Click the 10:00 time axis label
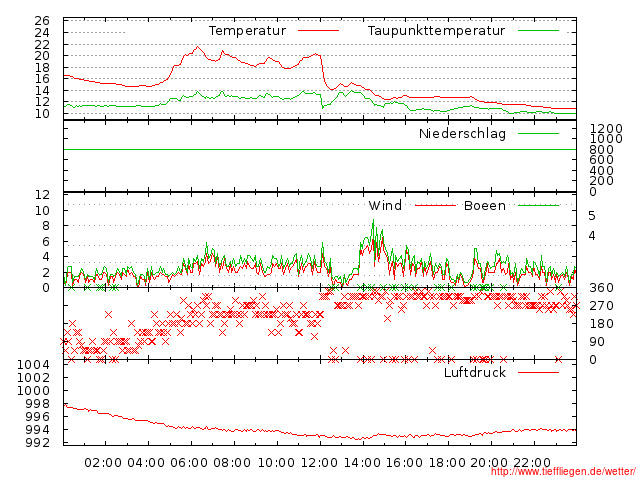 pyautogui.click(x=276, y=463)
